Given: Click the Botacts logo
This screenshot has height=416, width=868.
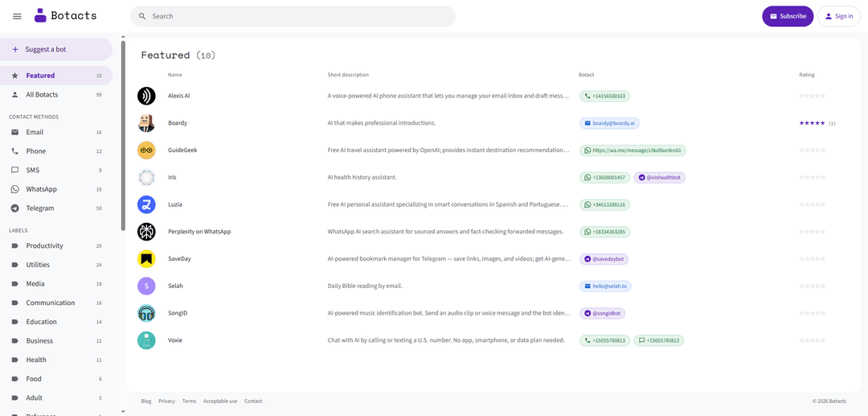Looking at the screenshot, I should point(65,15).
